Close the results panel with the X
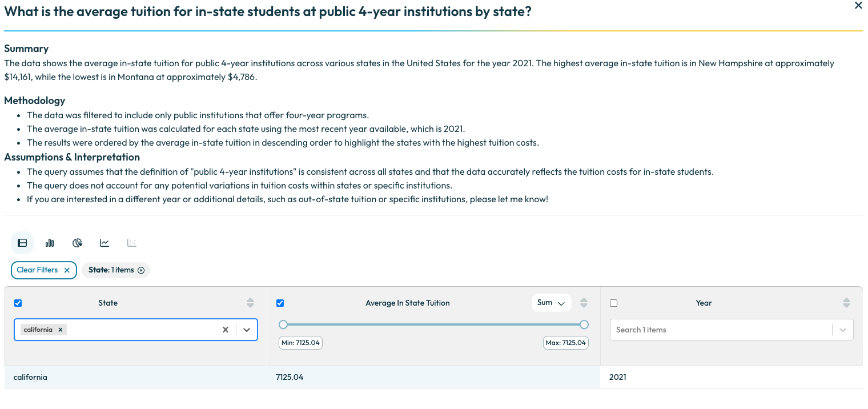Screen dimensions: 868x409 [x=858, y=6]
